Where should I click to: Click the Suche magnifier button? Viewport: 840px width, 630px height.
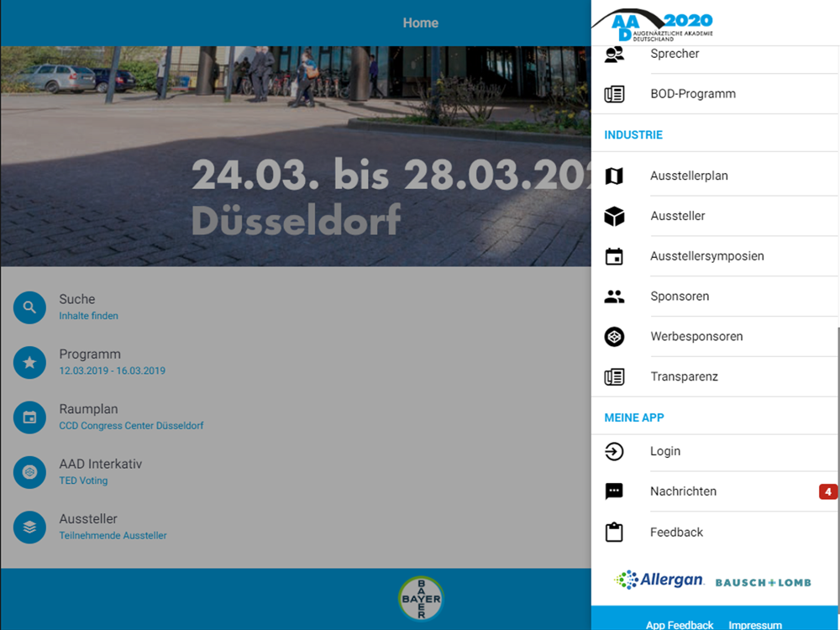pos(29,307)
